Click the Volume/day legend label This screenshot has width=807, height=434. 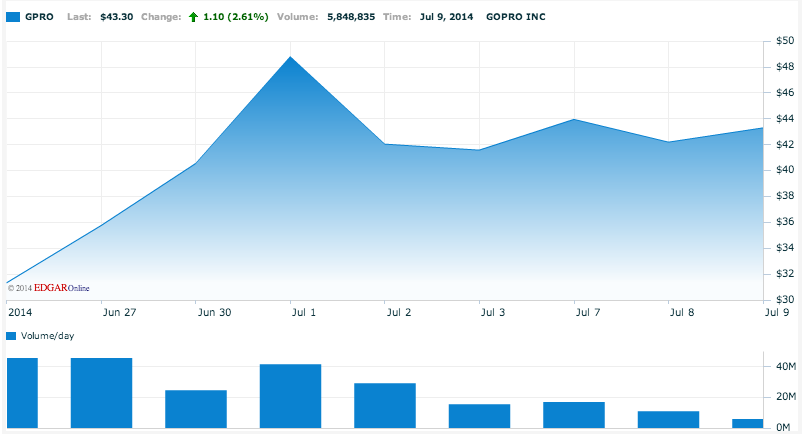[x=47, y=336]
